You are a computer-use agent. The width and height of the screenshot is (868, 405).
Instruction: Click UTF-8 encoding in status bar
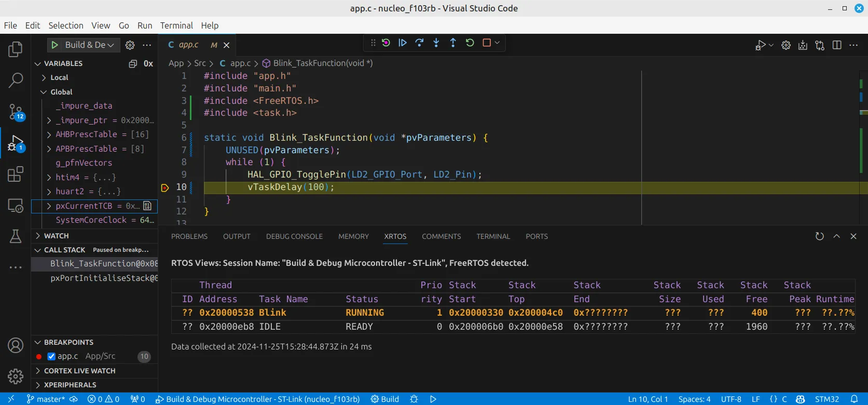(x=731, y=399)
